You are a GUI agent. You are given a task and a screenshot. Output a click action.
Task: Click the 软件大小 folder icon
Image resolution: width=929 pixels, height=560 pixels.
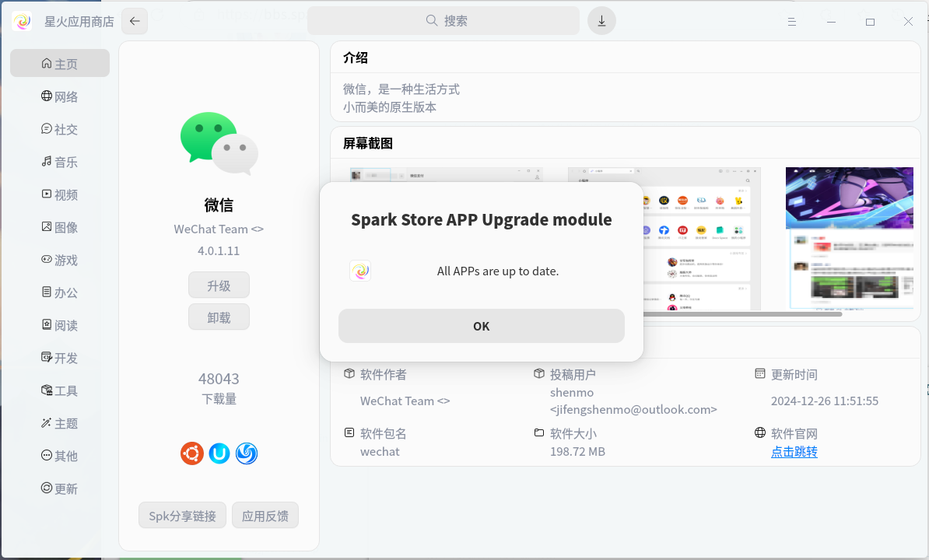click(x=539, y=432)
